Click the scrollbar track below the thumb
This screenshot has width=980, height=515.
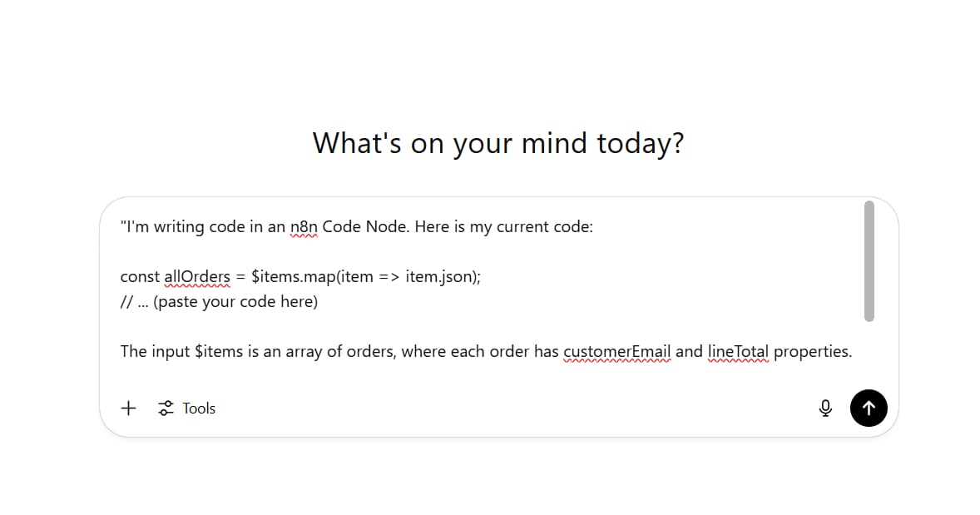869,350
